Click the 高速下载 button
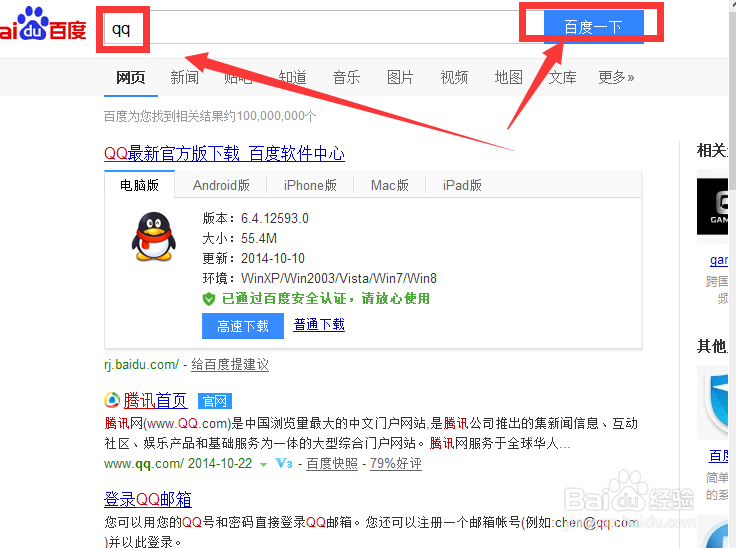The height and width of the screenshot is (548, 736). [x=243, y=326]
